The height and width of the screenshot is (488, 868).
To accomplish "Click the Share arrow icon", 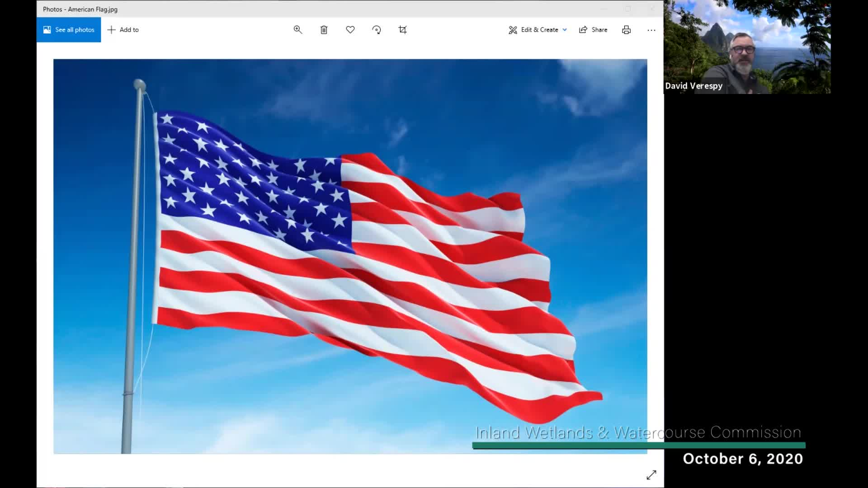I will click(x=583, y=30).
